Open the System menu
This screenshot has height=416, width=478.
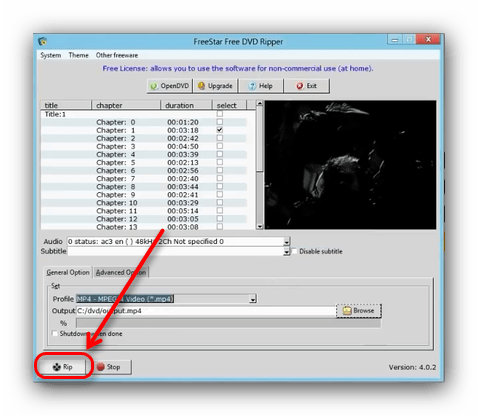coord(51,55)
